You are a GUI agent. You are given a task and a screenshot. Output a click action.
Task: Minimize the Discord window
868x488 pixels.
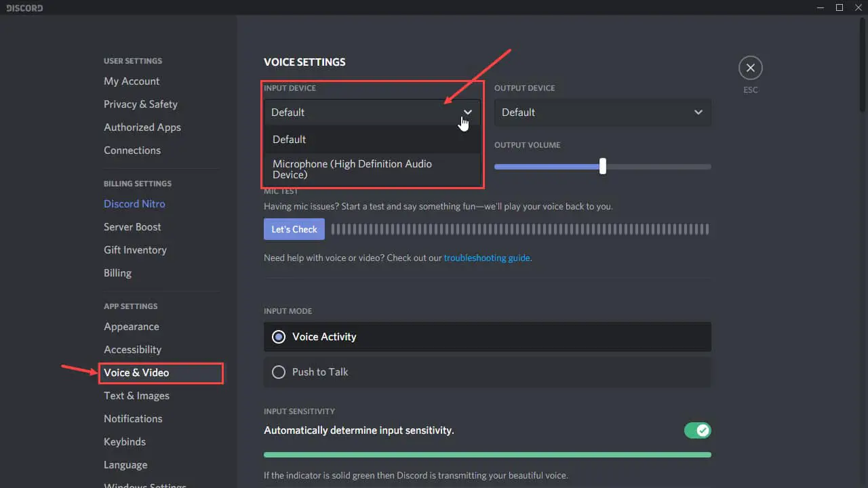click(x=820, y=7)
